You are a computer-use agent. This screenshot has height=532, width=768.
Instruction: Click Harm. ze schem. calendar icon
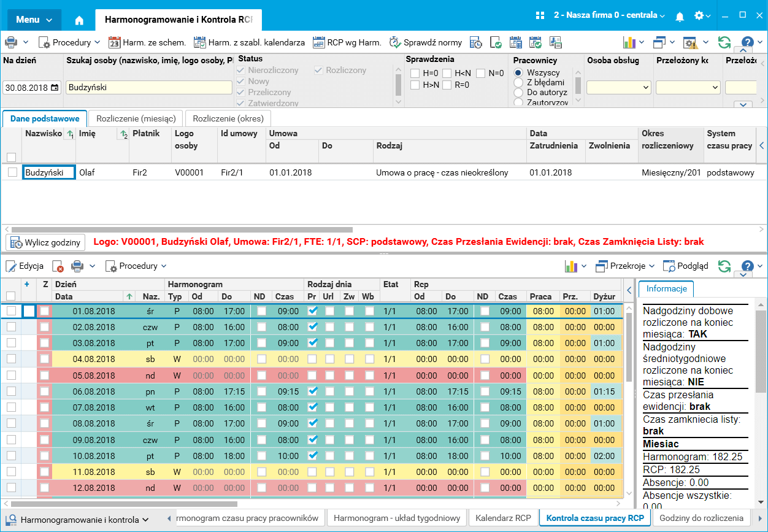click(115, 42)
